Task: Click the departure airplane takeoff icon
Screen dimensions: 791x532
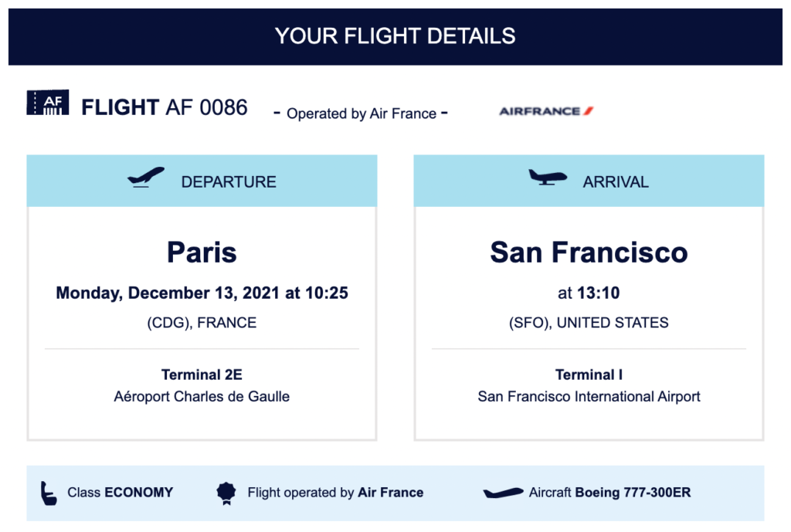Action: pyautogui.click(x=145, y=178)
